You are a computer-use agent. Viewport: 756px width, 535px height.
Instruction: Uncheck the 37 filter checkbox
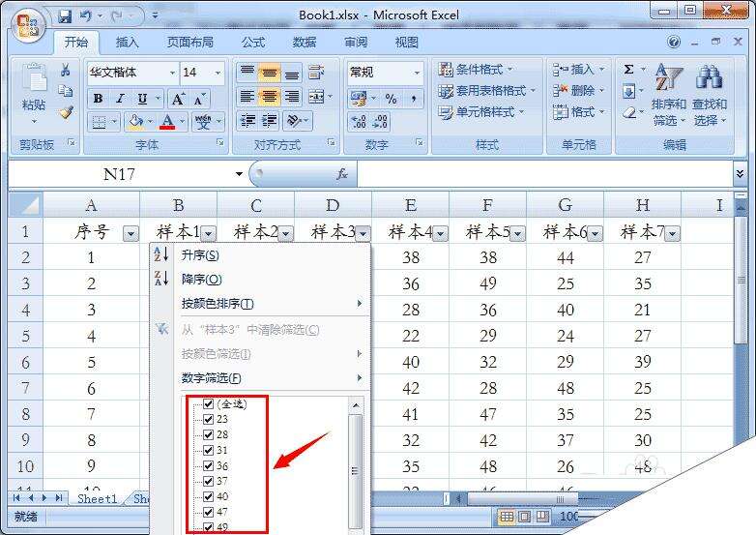point(208,481)
